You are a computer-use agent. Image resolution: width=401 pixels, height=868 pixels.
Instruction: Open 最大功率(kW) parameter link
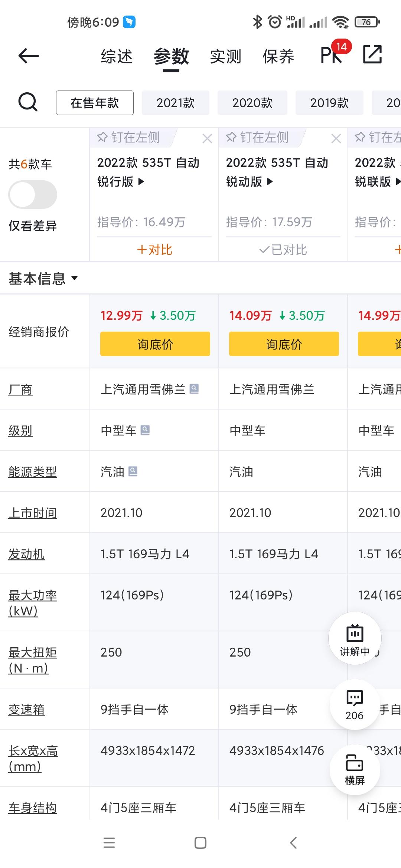coord(33,603)
